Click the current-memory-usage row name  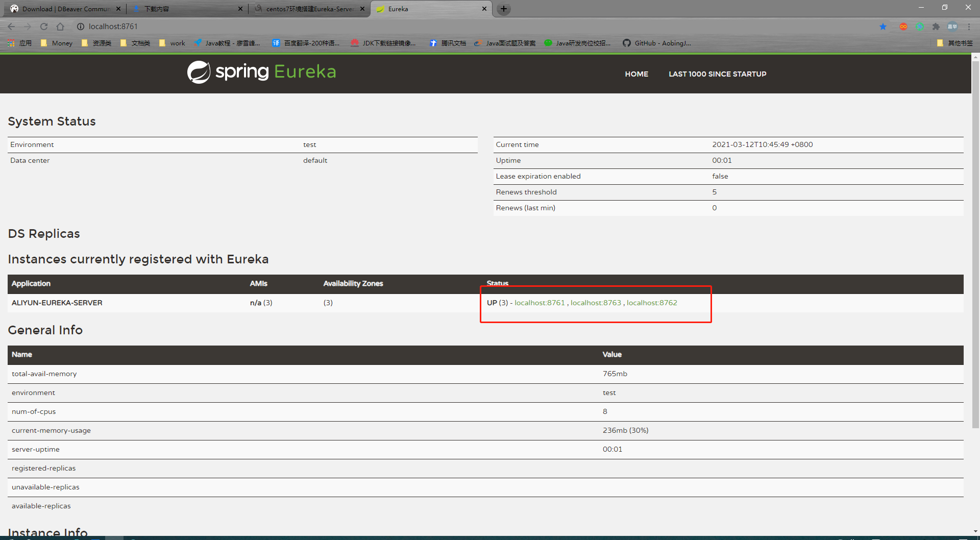point(51,430)
